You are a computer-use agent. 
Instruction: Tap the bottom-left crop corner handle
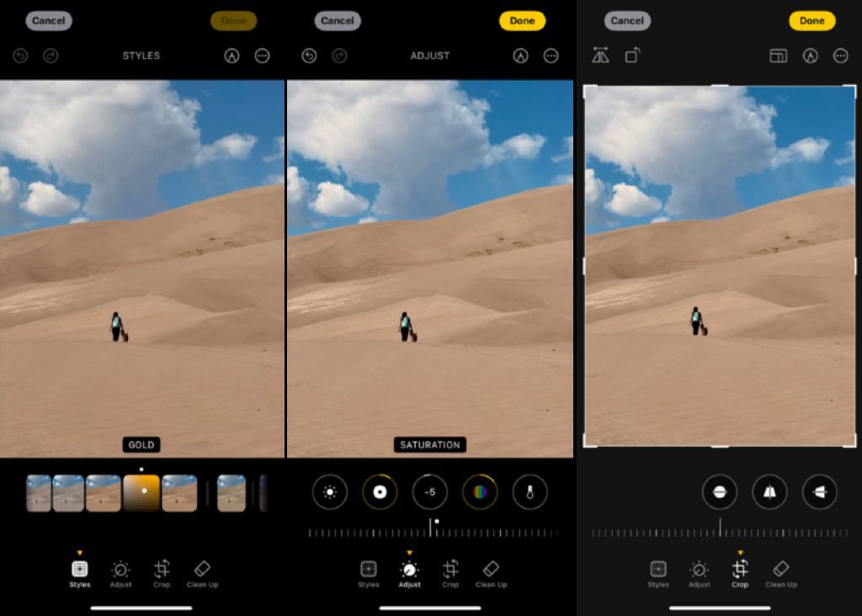coord(588,442)
